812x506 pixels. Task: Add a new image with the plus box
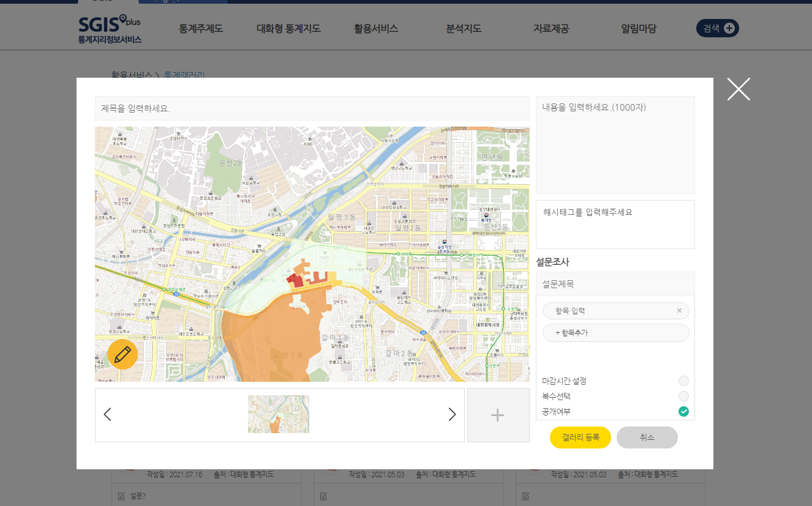coord(498,415)
